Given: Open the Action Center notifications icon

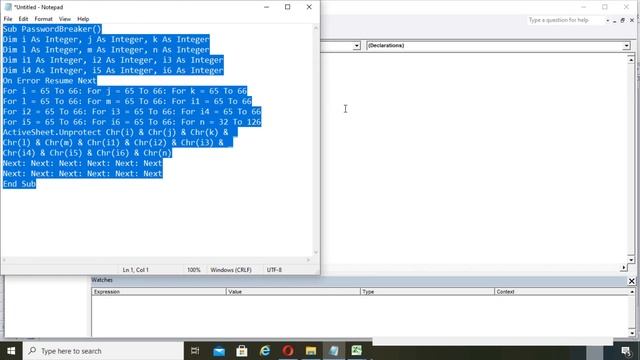Looking at the screenshot, I should click(626, 351).
